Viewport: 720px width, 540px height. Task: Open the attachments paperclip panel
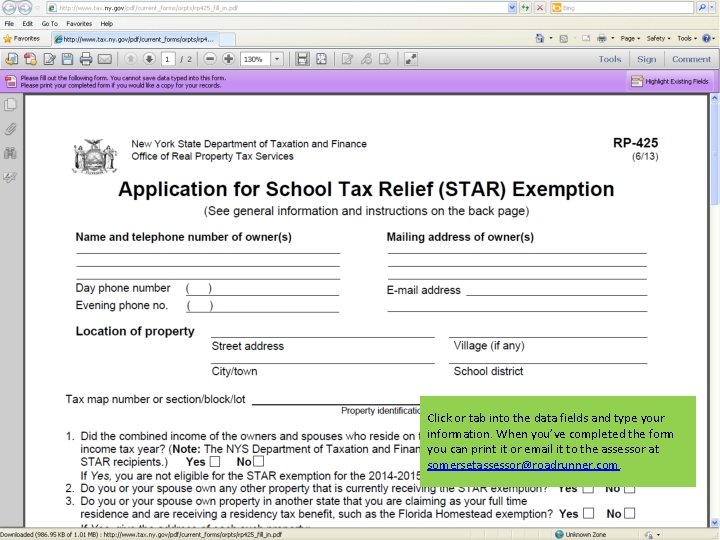point(10,129)
